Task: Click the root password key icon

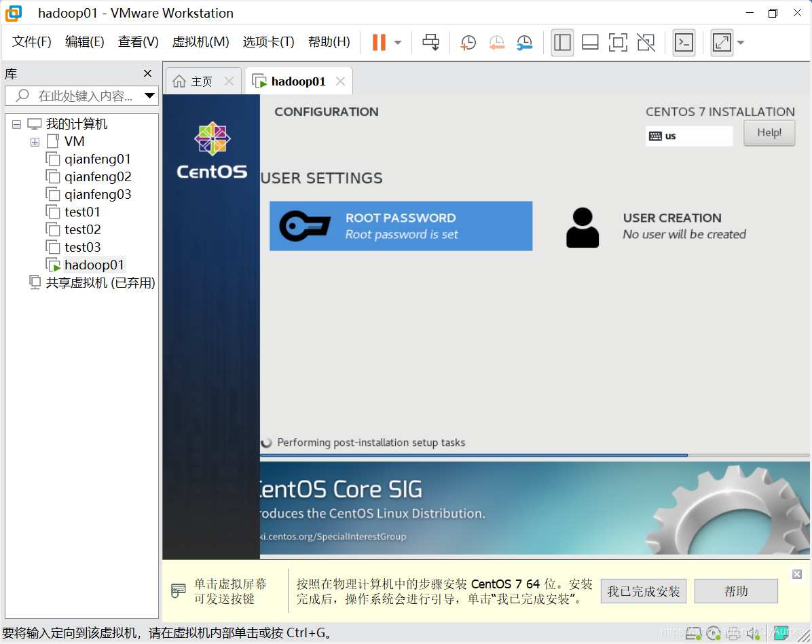Action: [x=304, y=226]
